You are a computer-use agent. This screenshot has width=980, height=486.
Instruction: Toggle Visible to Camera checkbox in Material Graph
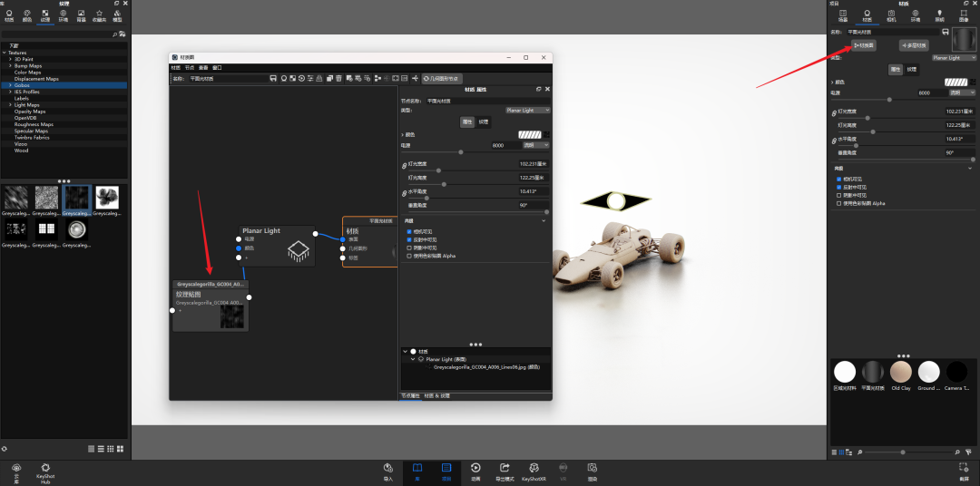coord(409,232)
